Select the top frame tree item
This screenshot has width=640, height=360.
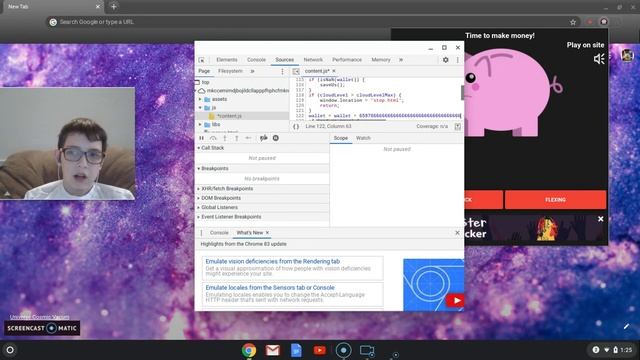point(205,82)
